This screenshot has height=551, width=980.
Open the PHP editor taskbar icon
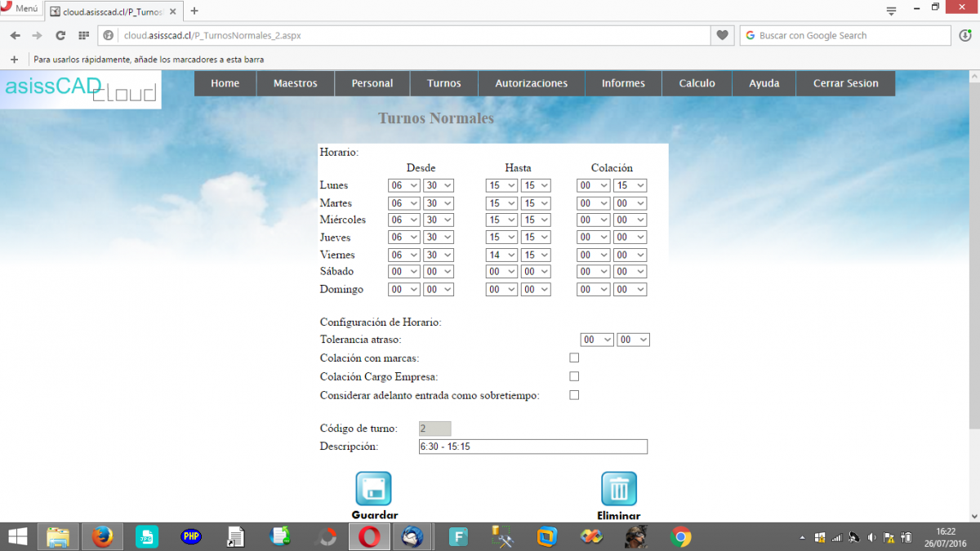[x=192, y=537]
